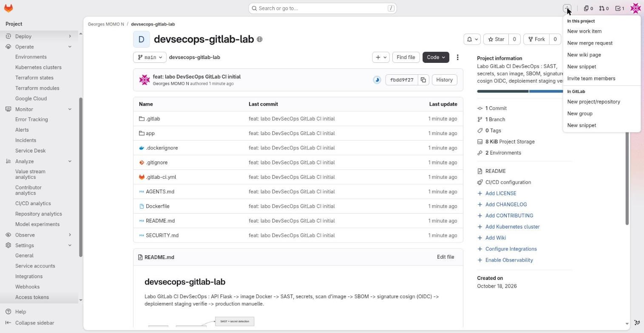View the pipeline status icon for latest commit
This screenshot has width=644, height=333.
(x=377, y=80)
